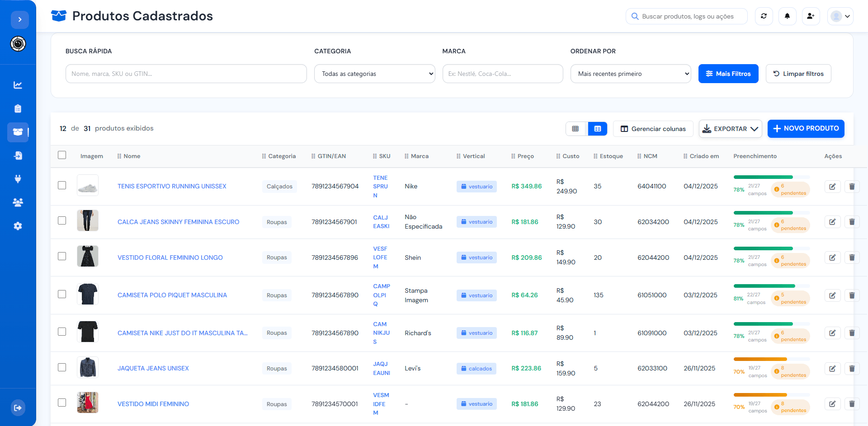Check the box for VESTIDO FLORAL FEMININO LONGO
The height and width of the screenshot is (426, 868).
click(62, 256)
